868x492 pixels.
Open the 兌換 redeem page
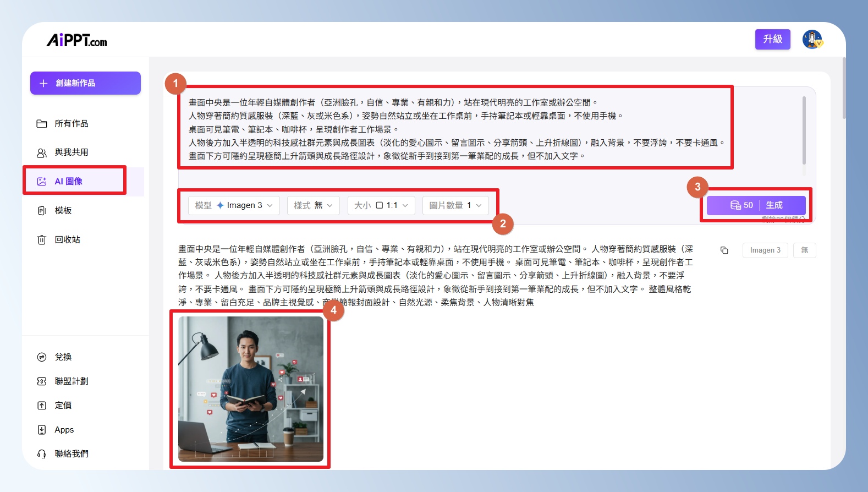click(63, 357)
